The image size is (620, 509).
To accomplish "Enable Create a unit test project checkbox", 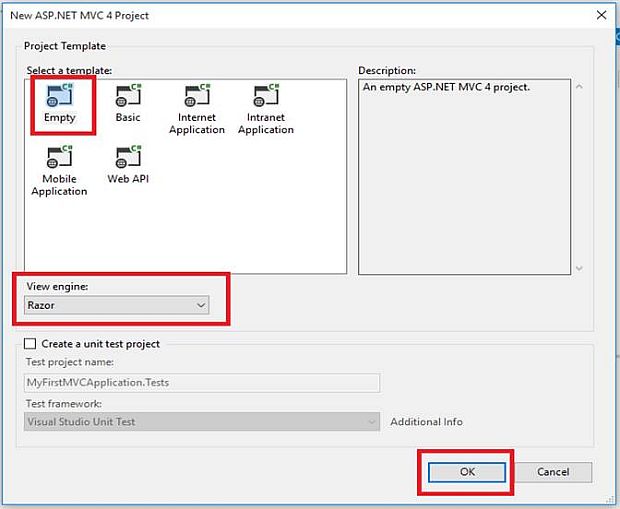I will click(30, 343).
